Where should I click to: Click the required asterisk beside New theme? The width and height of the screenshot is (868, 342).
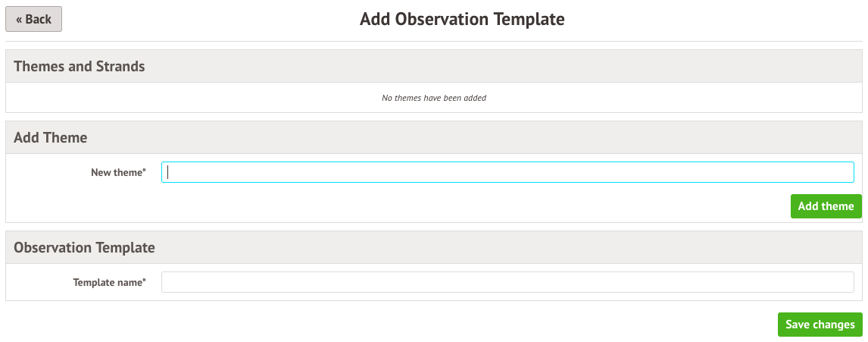click(x=144, y=171)
